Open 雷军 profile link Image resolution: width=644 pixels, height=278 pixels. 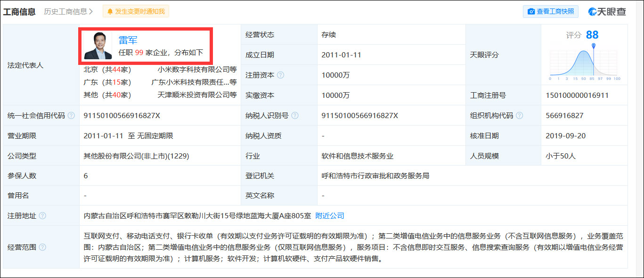click(128, 40)
